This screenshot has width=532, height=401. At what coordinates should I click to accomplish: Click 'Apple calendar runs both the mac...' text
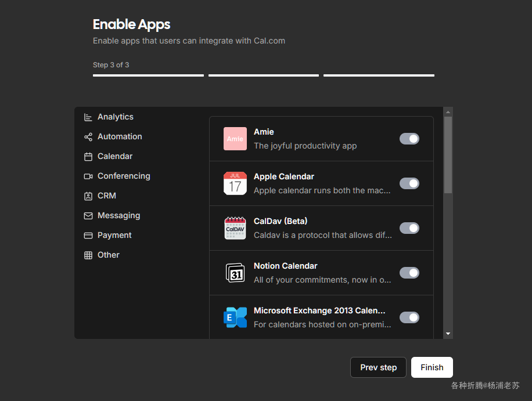click(322, 190)
